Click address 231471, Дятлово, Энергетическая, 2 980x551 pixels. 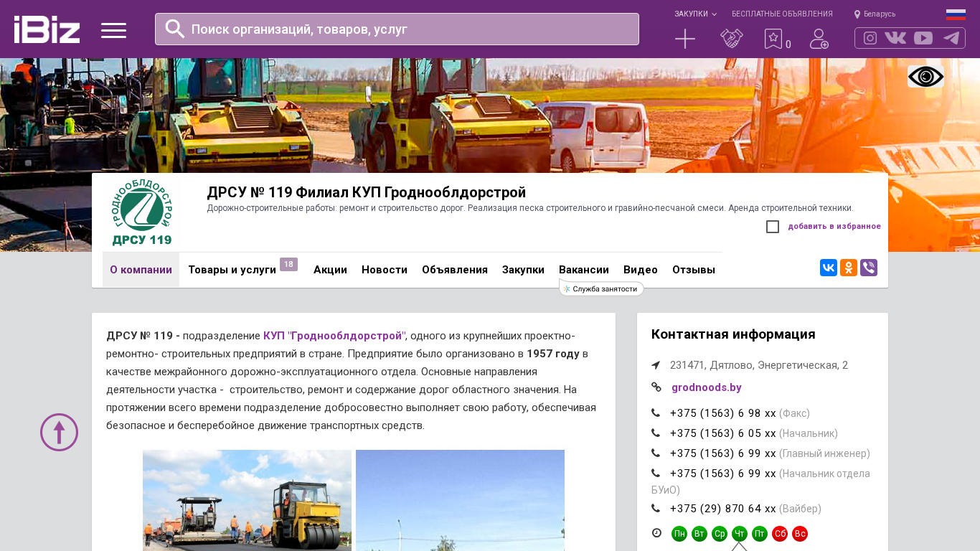coord(759,365)
